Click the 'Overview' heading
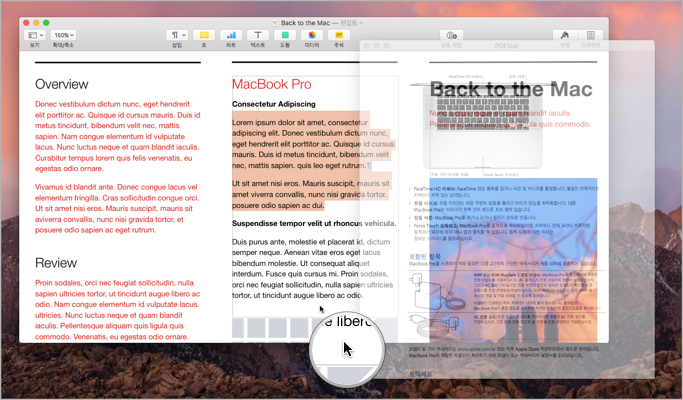 tap(61, 84)
